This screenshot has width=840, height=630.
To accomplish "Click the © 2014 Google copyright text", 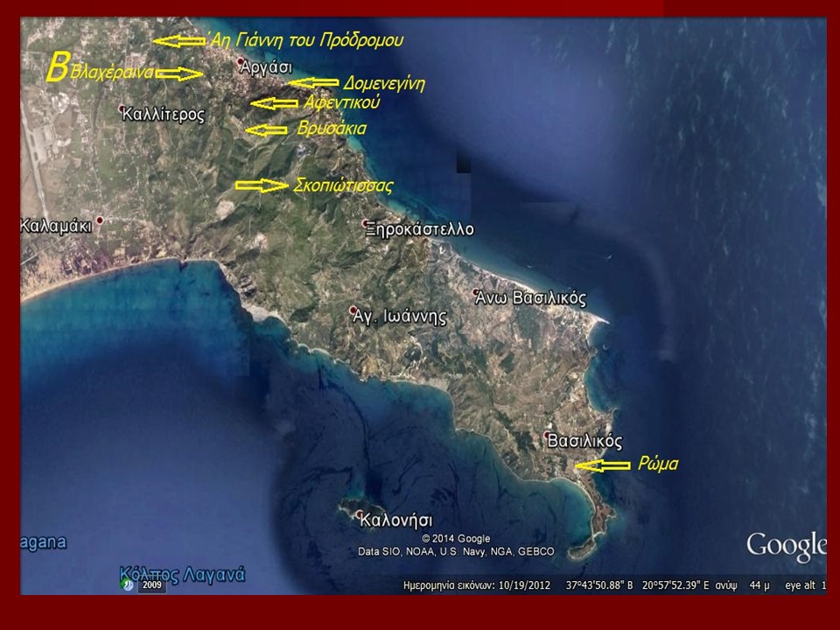I will 455,538.
